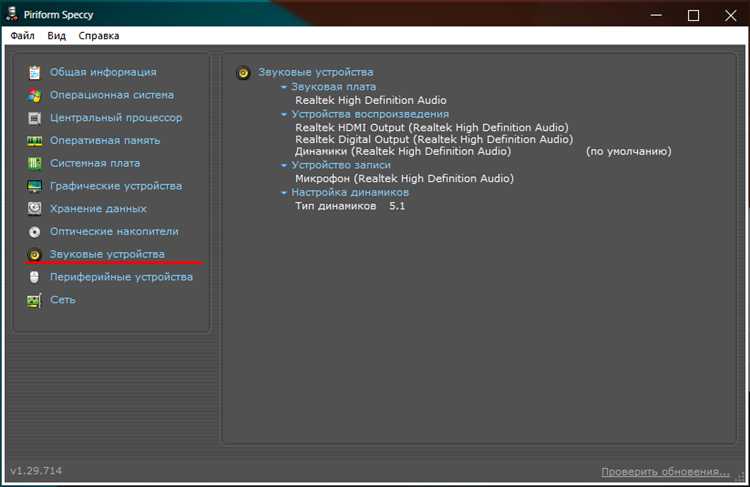Select the Realtek HDMI Output entry
750x487 pixels.
[432, 128]
